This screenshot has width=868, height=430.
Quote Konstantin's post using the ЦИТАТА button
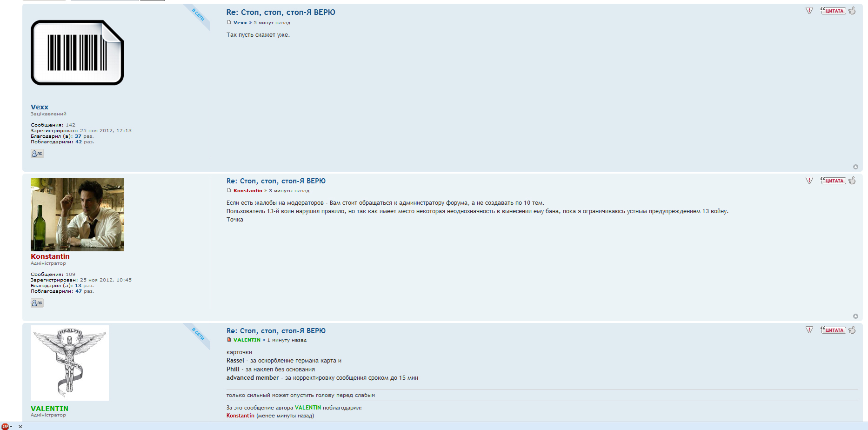(833, 181)
